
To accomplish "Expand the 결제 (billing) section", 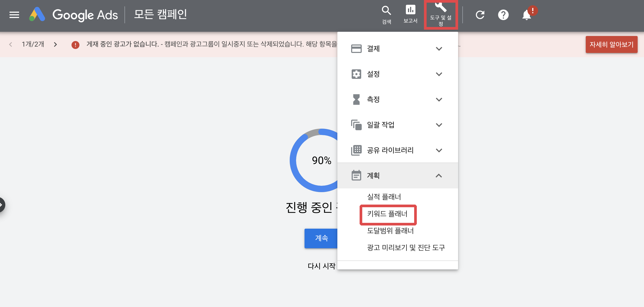I will pyautogui.click(x=397, y=49).
